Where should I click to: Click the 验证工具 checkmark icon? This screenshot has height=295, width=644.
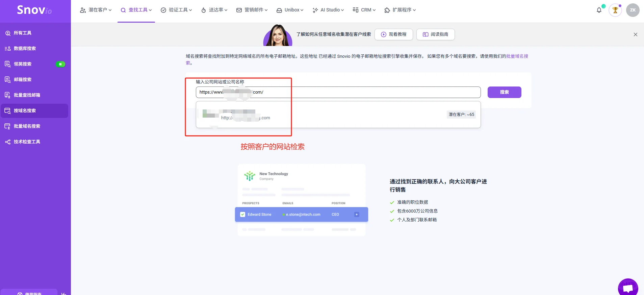point(163,10)
